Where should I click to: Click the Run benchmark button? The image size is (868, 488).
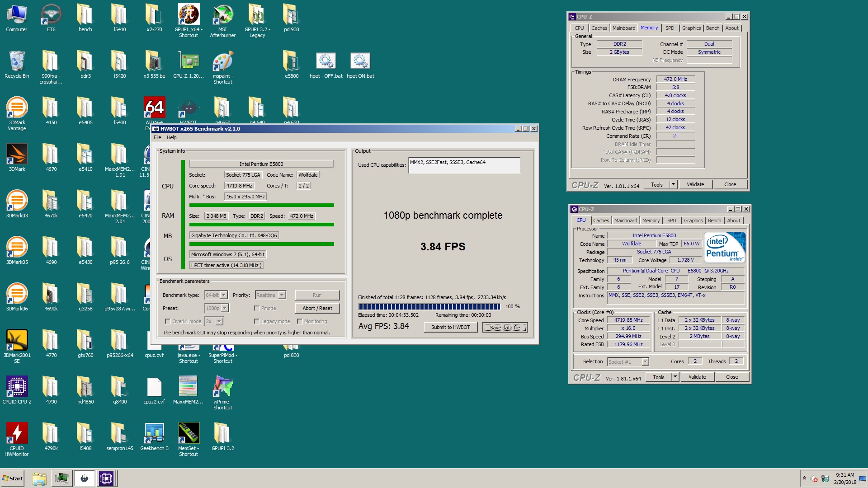tap(317, 295)
